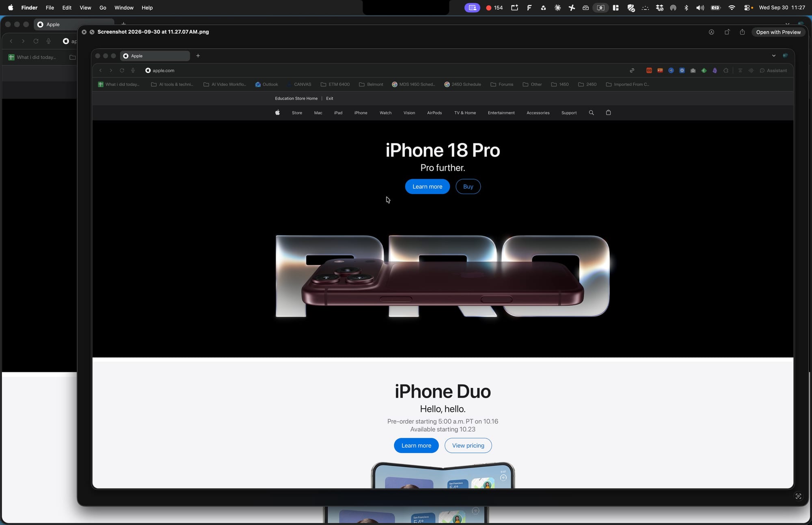This screenshot has height=525, width=812.
Task: Click the Exit link beside Education Store Home
Action: point(329,98)
